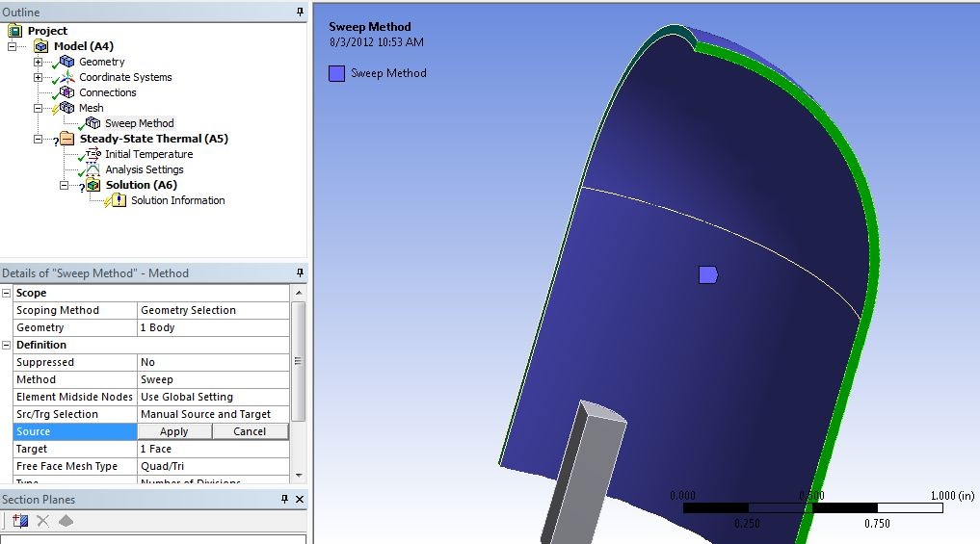
Task: Select Coordinate Systems in the outline
Action: click(x=125, y=77)
